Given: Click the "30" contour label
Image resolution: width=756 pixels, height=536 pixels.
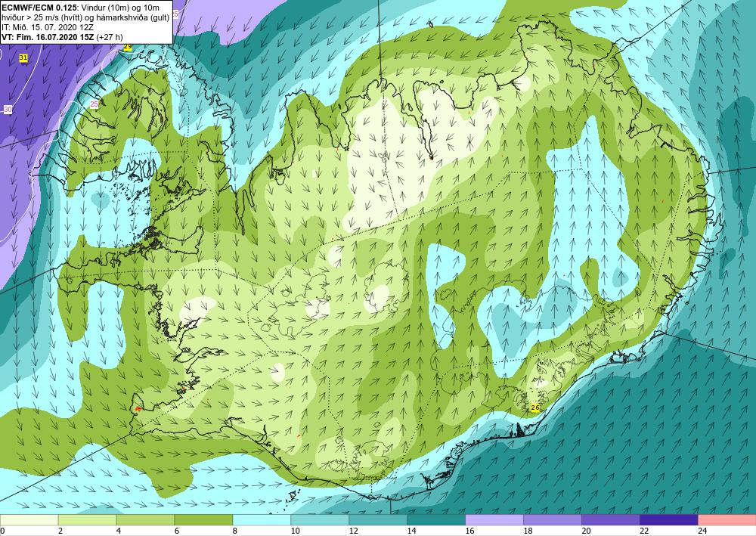Looking at the screenshot, I should click(8, 110).
